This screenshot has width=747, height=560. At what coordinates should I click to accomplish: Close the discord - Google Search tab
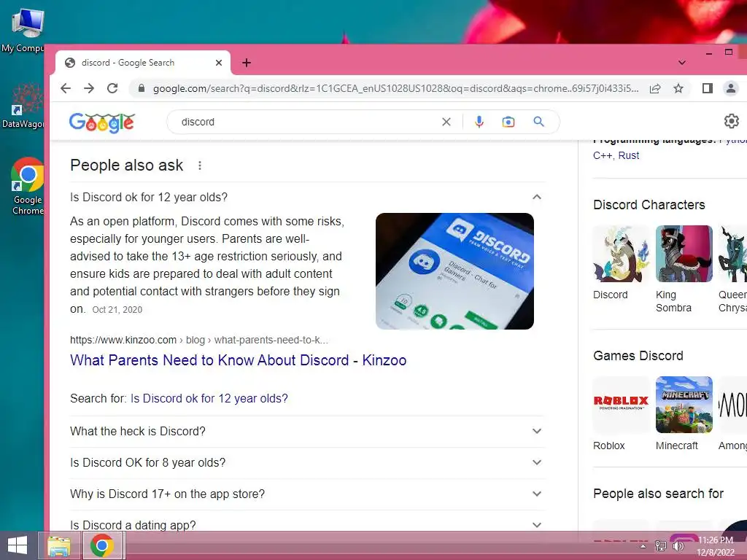(x=219, y=63)
